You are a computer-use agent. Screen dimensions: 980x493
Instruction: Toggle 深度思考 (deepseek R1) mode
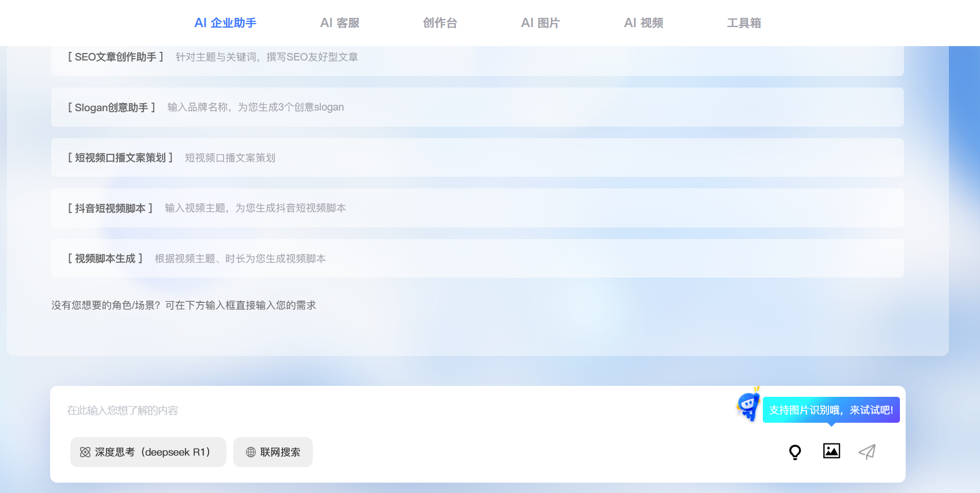(148, 452)
